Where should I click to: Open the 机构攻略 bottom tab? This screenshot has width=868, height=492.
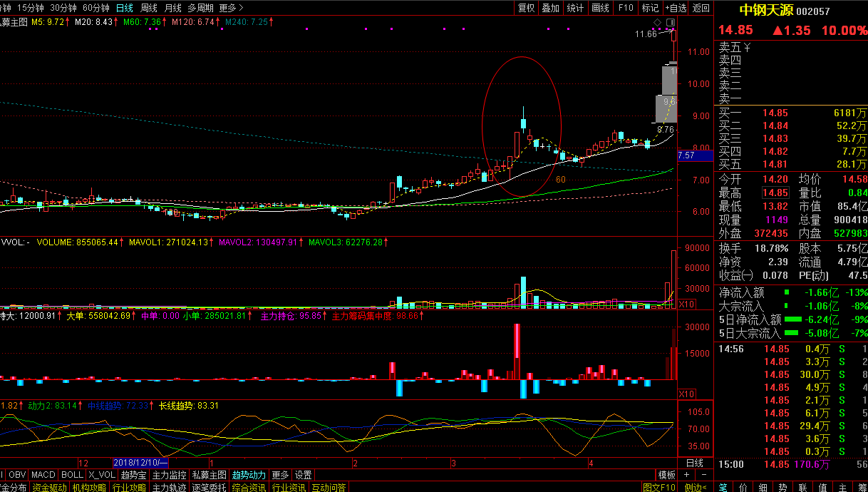(90, 488)
